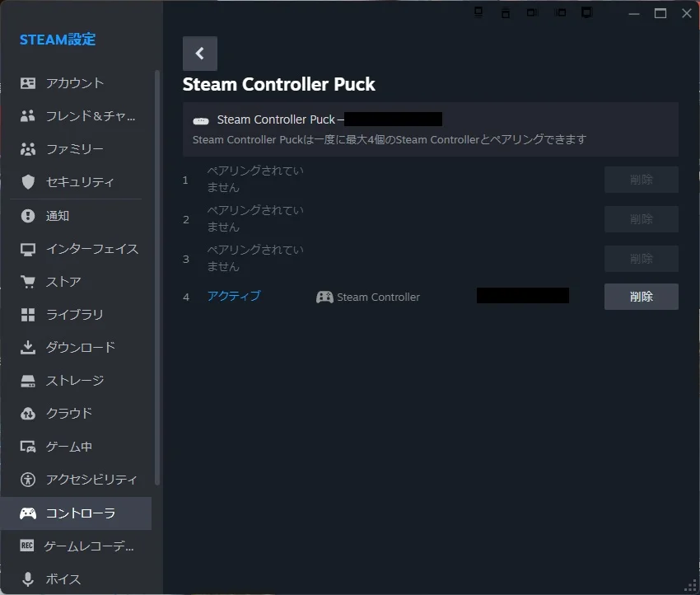The image size is (700, 595).
Task: Open the ライブラリ settings page
Action: click(76, 315)
